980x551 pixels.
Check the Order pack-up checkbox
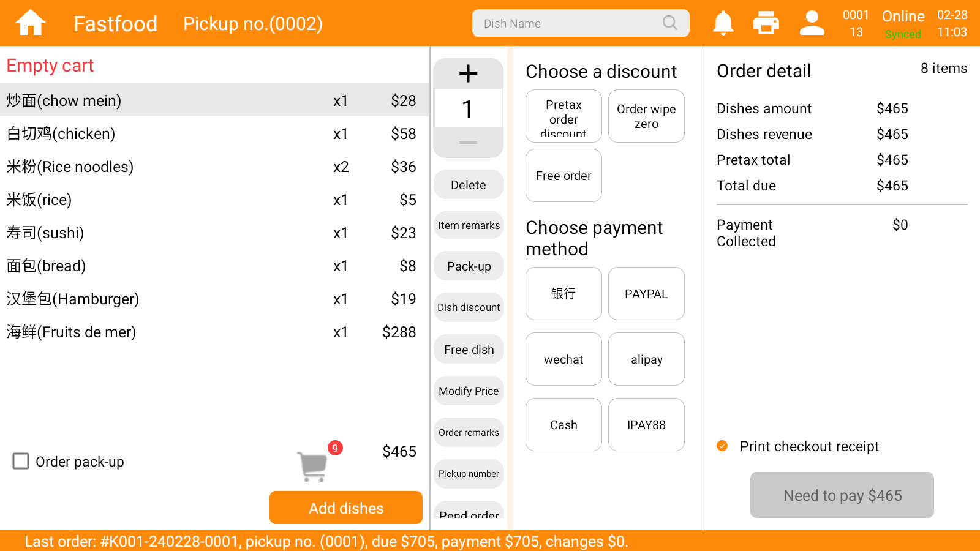click(x=21, y=461)
